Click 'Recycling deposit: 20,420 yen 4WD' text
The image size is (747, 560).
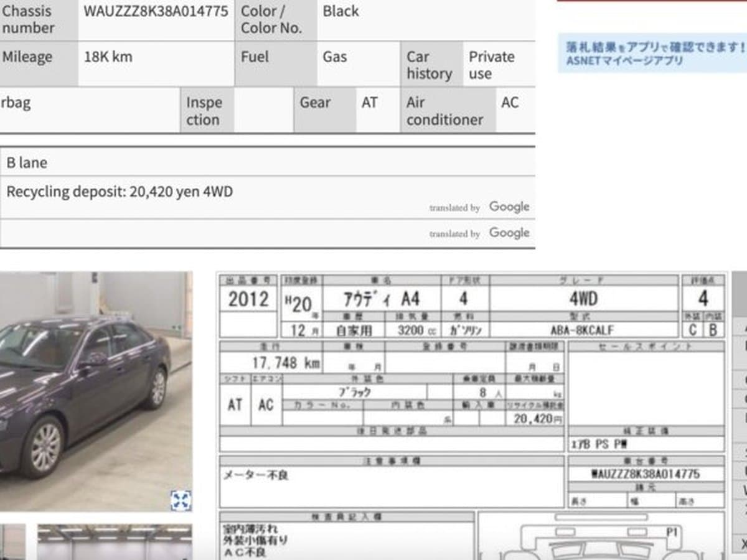pyautogui.click(x=120, y=192)
